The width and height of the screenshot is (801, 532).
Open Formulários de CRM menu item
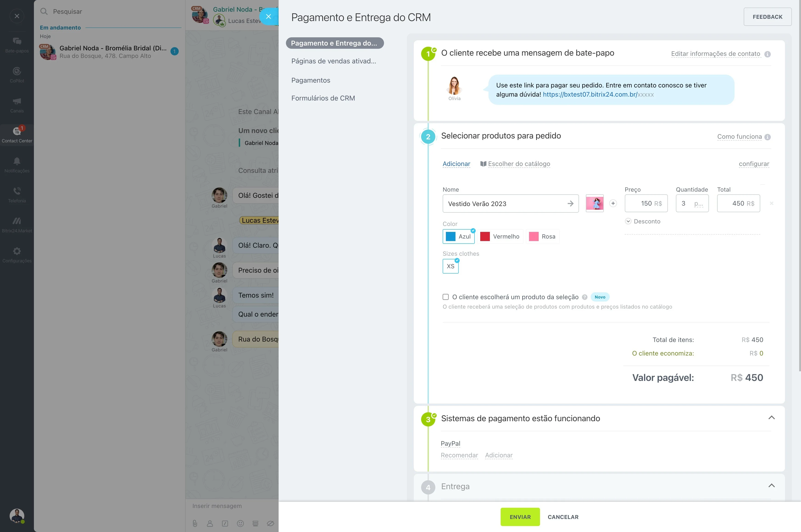323,98
